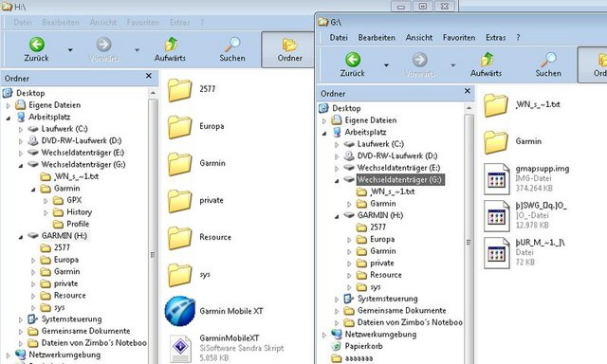Close Ordner pane in H:\ window
This screenshot has width=607, height=364.
[x=149, y=76]
